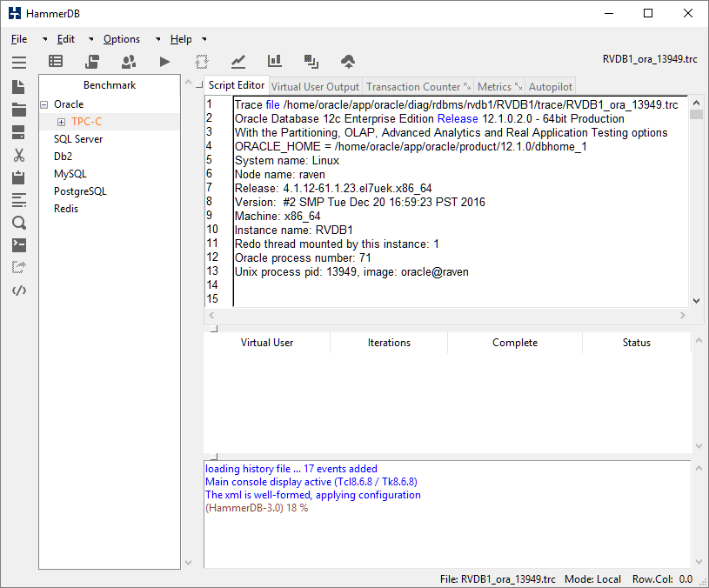Open the Options menu dropdown arrow
The height and width of the screenshot is (588, 709).
click(157, 39)
